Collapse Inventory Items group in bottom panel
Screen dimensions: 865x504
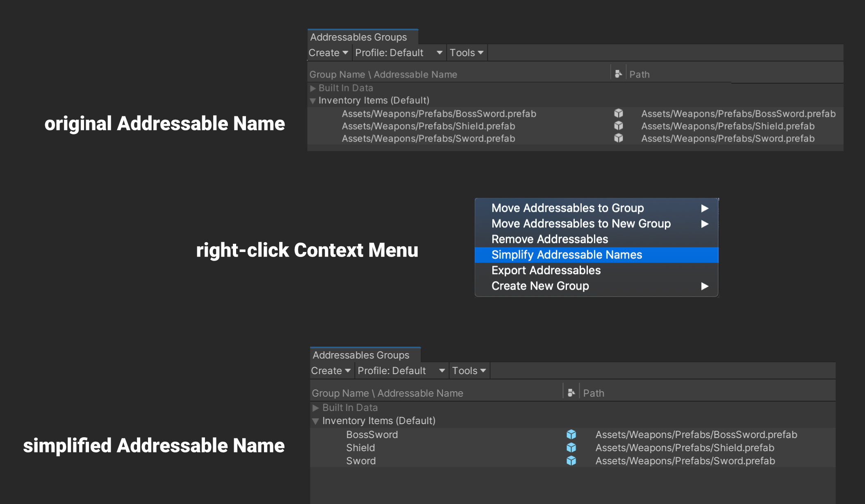[x=315, y=421]
